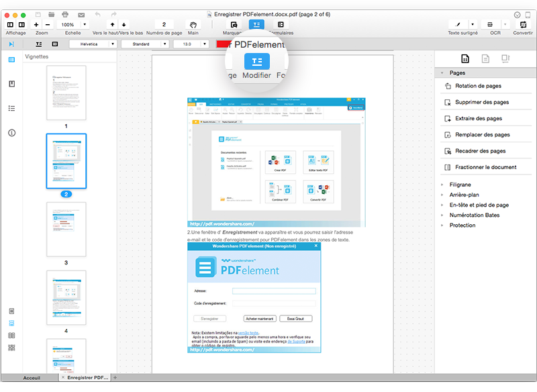Toggle the right Affichage panel layout
This screenshot has height=392, width=537.
21,25
